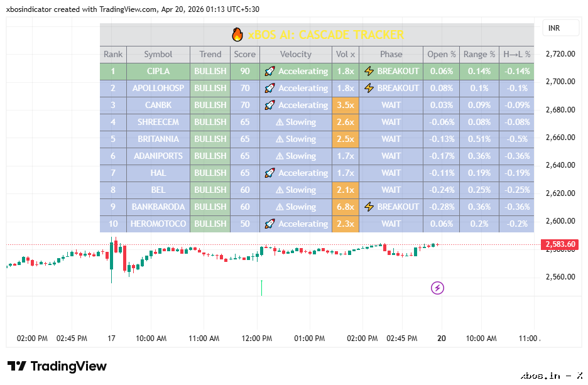Open the INR currency selector

pyautogui.click(x=560, y=28)
